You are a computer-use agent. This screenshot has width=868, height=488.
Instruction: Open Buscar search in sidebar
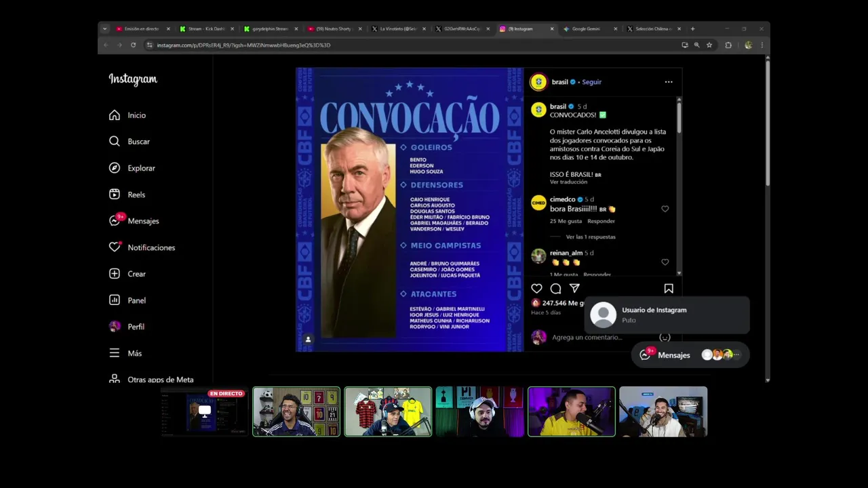[x=130, y=142]
